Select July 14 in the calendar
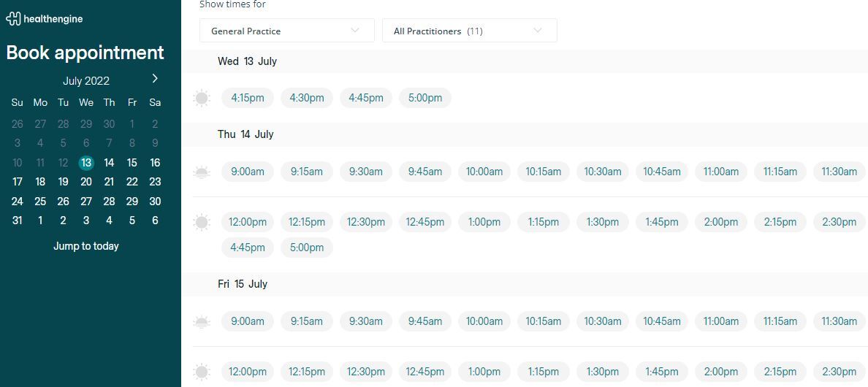 [x=109, y=163]
